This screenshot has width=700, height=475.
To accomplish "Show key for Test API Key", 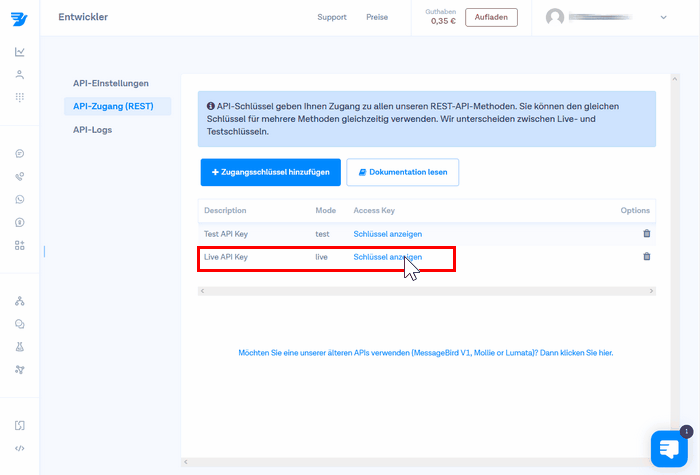I will [x=387, y=234].
